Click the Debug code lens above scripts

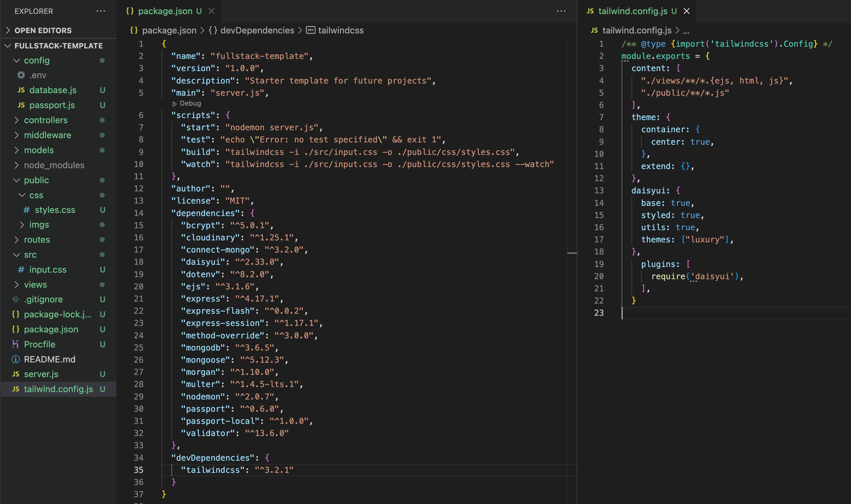pos(187,103)
